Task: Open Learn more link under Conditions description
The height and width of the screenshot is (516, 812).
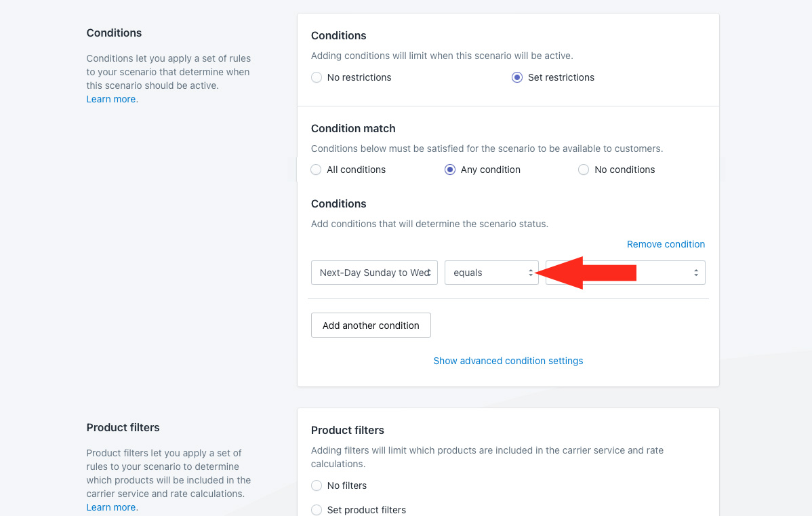Action: coord(111,99)
